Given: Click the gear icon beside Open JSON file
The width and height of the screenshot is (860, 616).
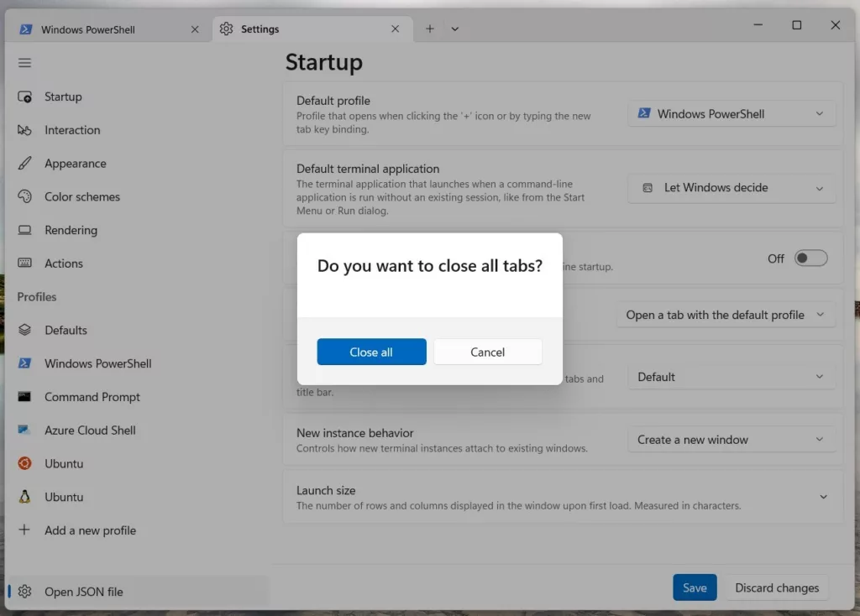Looking at the screenshot, I should tap(24, 592).
